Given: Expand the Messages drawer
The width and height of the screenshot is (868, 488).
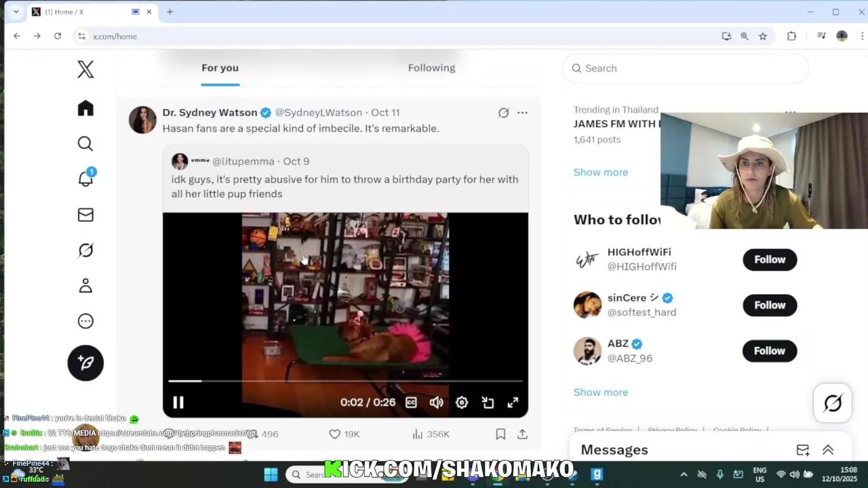Looking at the screenshot, I should (x=828, y=450).
